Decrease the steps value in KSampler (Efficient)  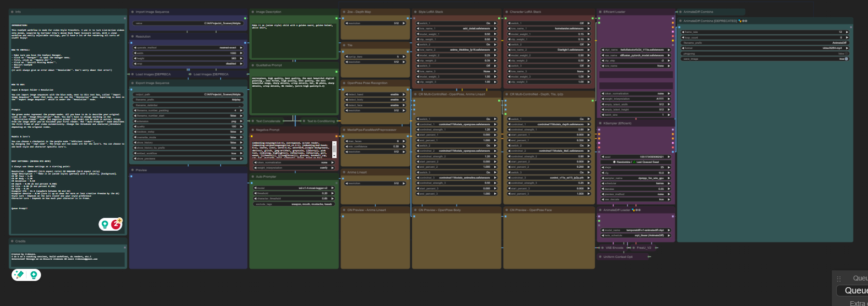[603, 168]
